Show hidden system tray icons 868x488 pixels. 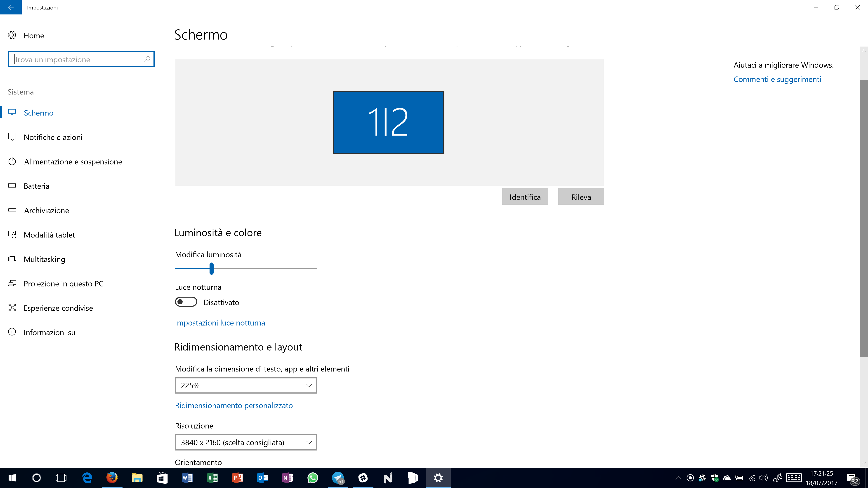tap(678, 478)
